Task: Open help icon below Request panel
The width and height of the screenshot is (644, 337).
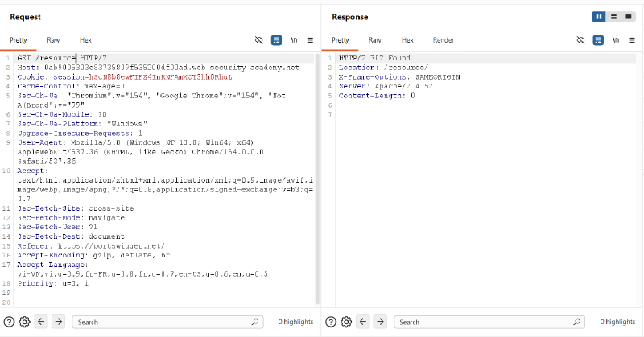Action: coord(9,322)
